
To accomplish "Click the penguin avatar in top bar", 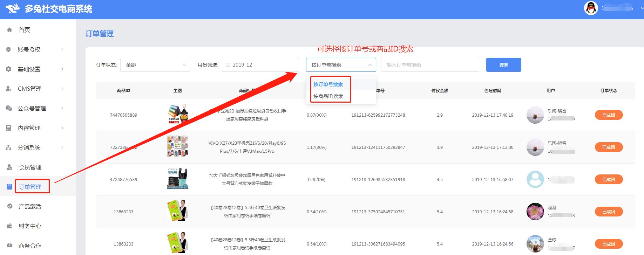I will 591,8.
